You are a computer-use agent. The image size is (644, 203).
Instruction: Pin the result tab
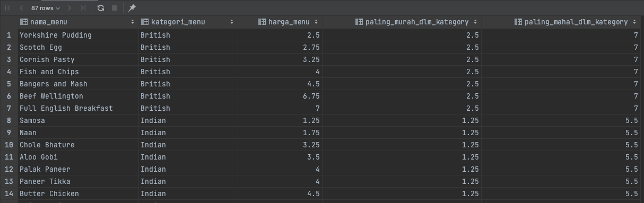[x=132, y=8]
